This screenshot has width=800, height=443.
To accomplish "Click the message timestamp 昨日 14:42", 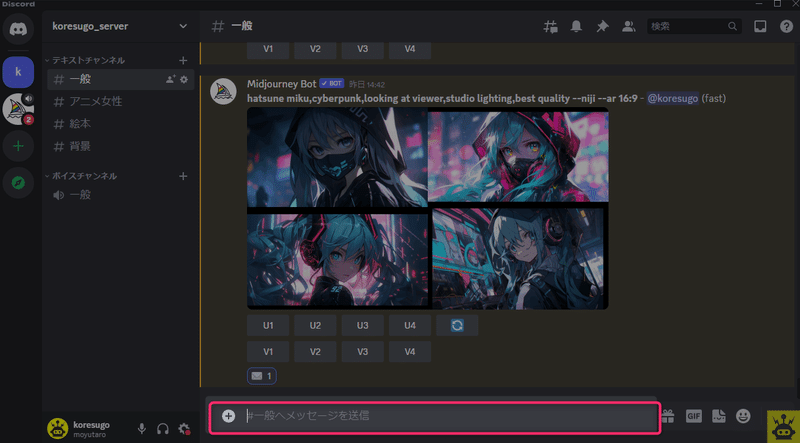I will (367, 84).
